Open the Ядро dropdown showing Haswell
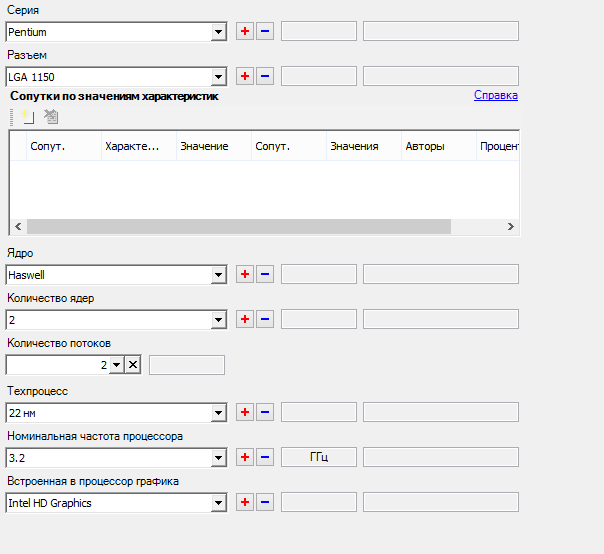 click(218, 275)
